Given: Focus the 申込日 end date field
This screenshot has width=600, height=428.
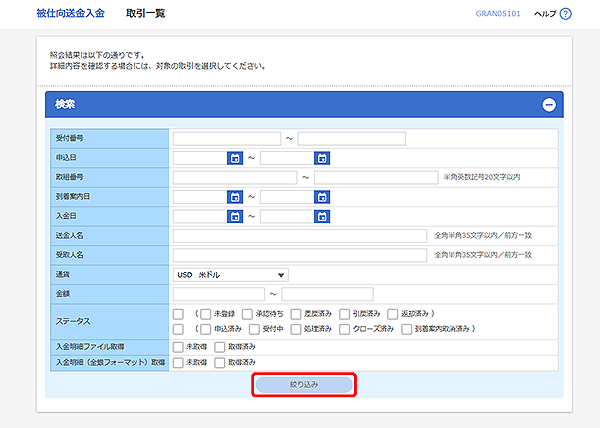Looking at the screenshot, I should pyautogui.click(x=287, y=158).
